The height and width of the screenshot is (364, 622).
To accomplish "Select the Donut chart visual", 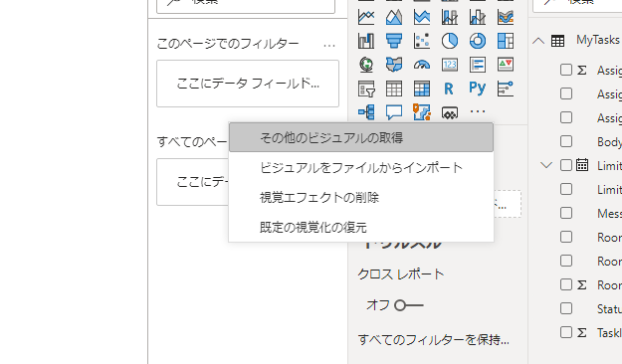I will click(x=478, y=41).
